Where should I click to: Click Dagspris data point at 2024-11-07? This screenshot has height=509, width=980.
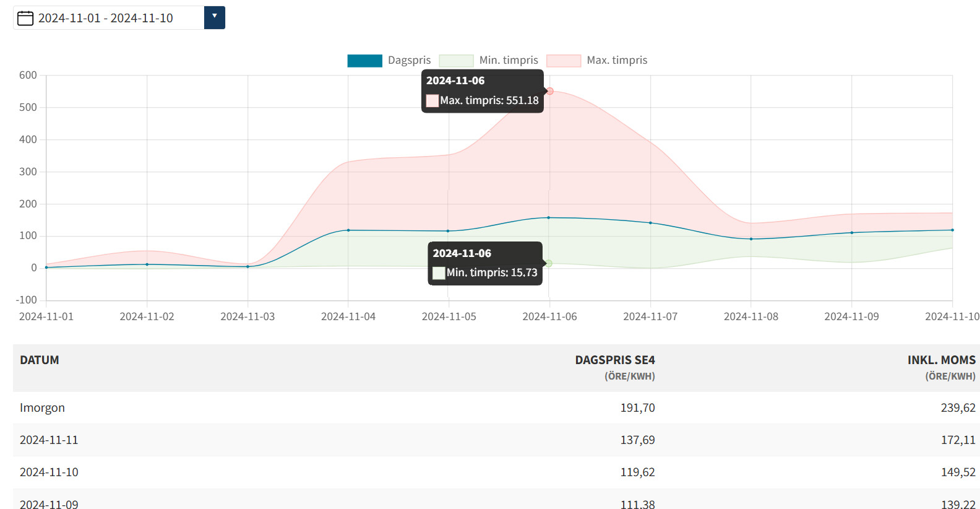pos(650,223)
